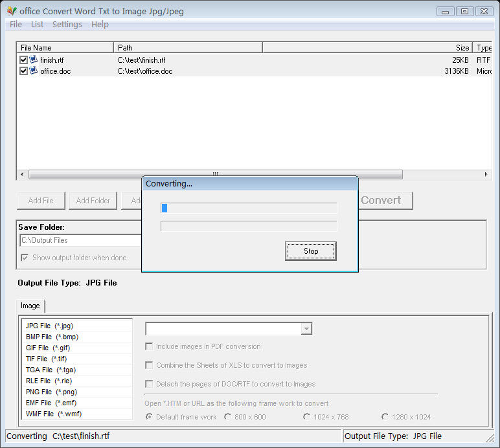
Task: Sort by File Name column header
Action: 65,48
